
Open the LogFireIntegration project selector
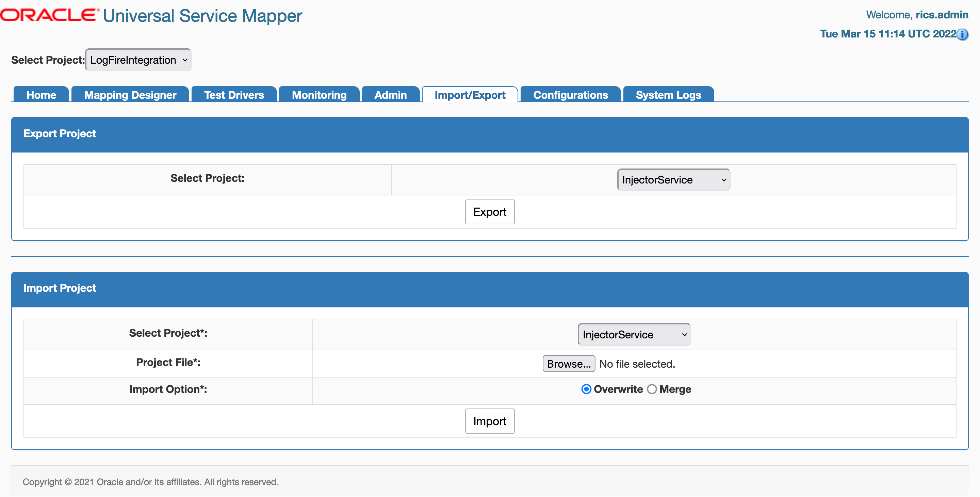(138, 60)
